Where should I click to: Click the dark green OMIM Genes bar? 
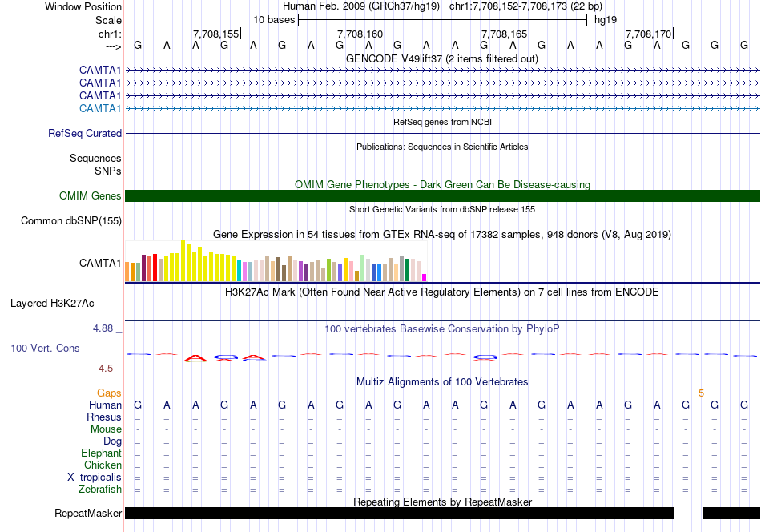[442, 196]
